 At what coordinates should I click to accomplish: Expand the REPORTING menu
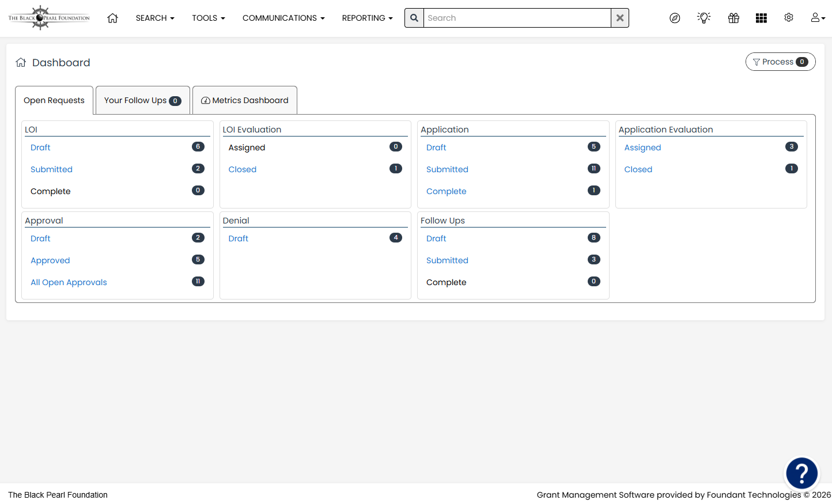pos(367,18)
